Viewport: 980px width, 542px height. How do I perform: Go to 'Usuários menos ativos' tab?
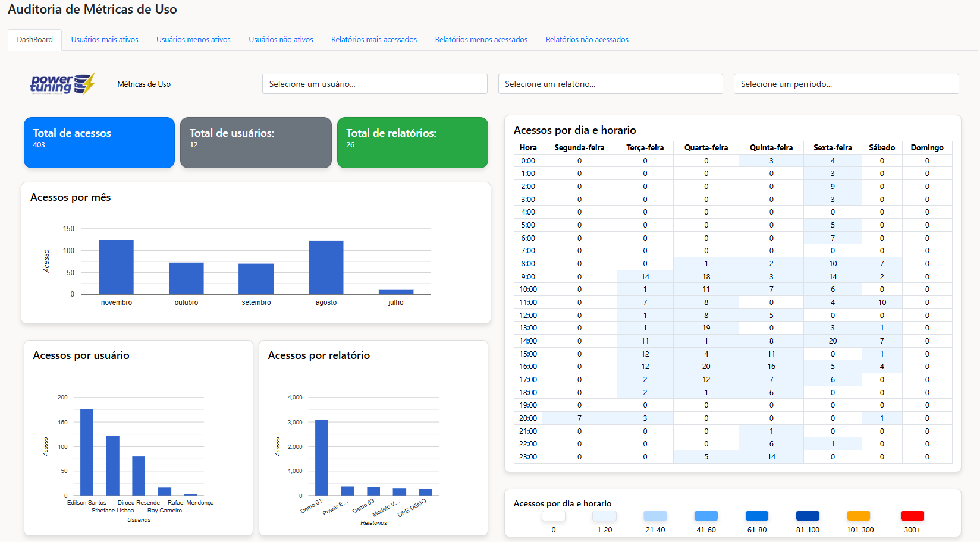click(x=193, y=40)
